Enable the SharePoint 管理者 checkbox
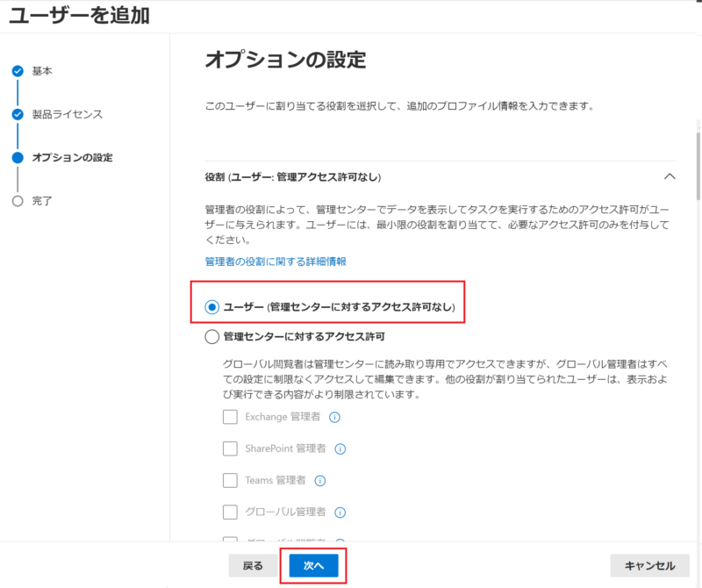The height and width of the screenshot is (588, 702). pyautogui.click(x=230, y=448)
